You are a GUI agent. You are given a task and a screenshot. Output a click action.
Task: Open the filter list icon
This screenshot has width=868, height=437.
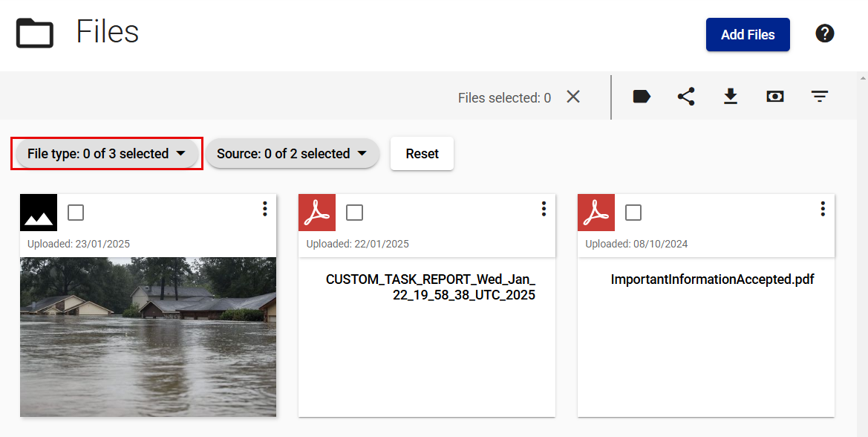pyautogui.click(x=819, y=97)
